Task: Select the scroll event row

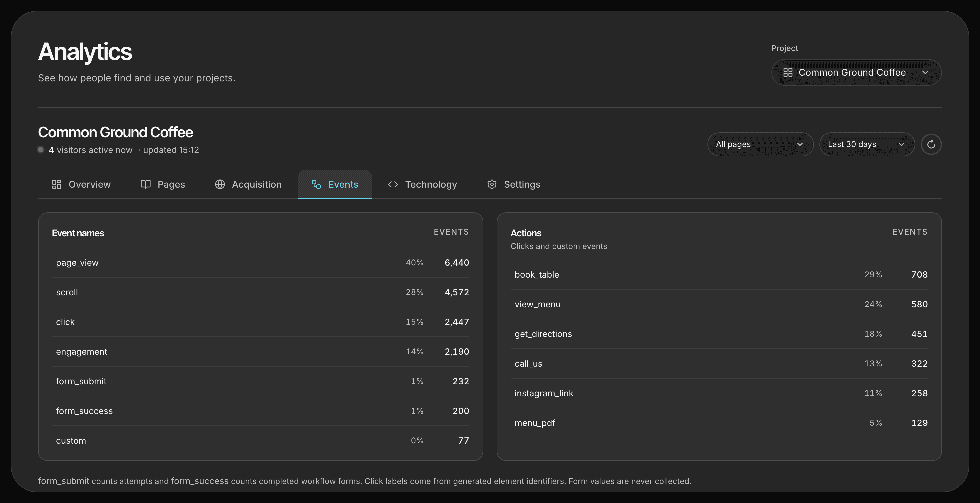Action: tap(261, 292)
